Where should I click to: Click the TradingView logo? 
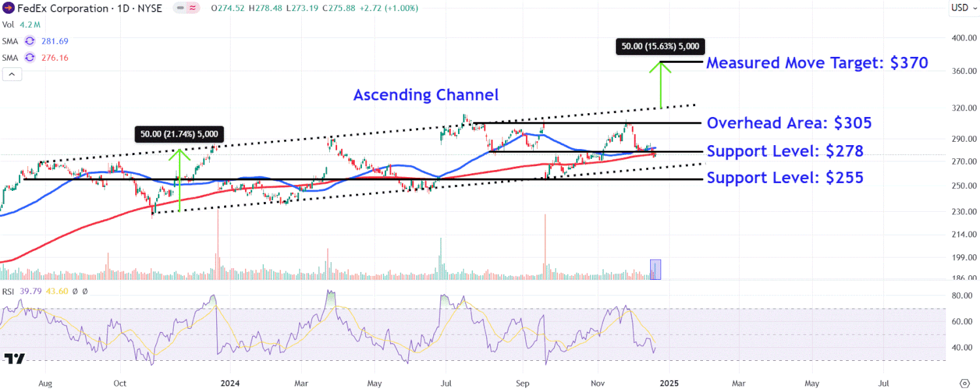tap(14, 358)
